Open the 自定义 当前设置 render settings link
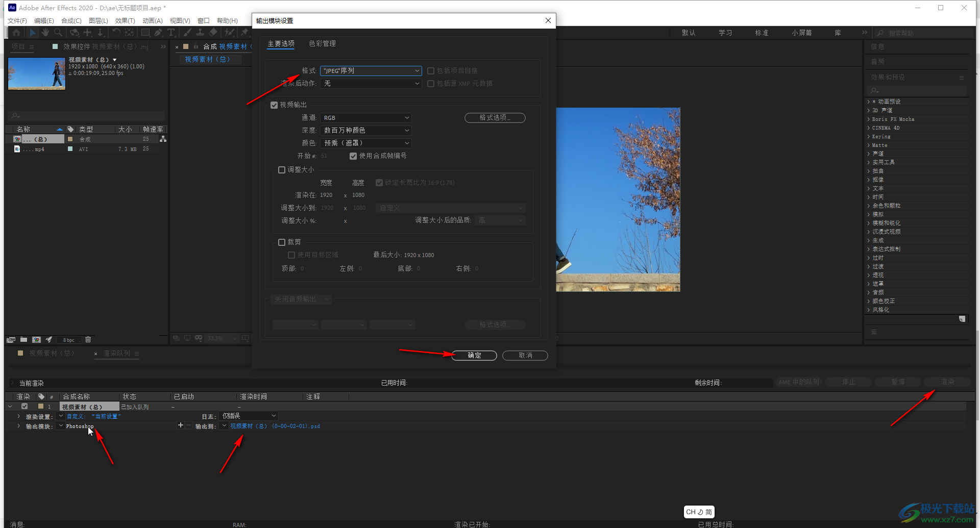The width and height of the screenshot is (980, 528). pos(93,416)
